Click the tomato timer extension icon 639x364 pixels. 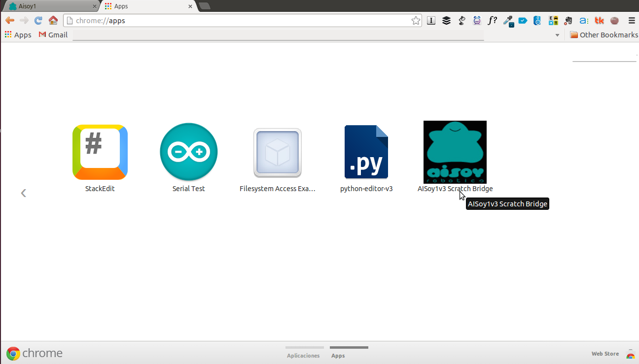614,21
